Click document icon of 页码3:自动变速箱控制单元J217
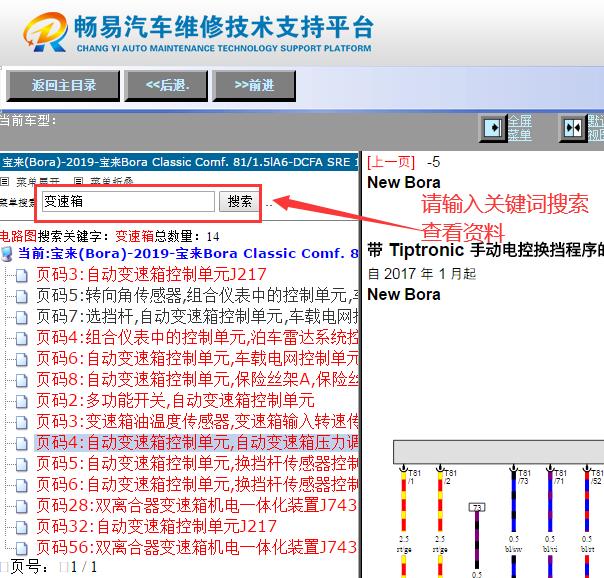604x578 pixels. click(x=22, y=276)
